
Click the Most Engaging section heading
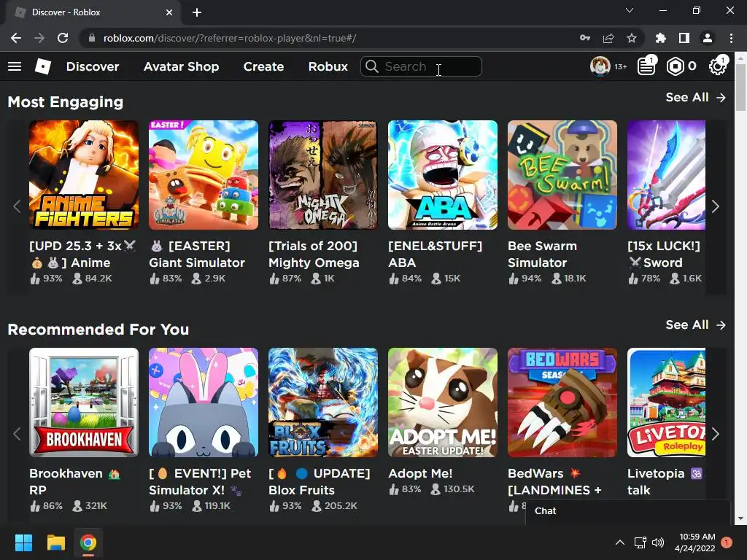tap(65, 102)
